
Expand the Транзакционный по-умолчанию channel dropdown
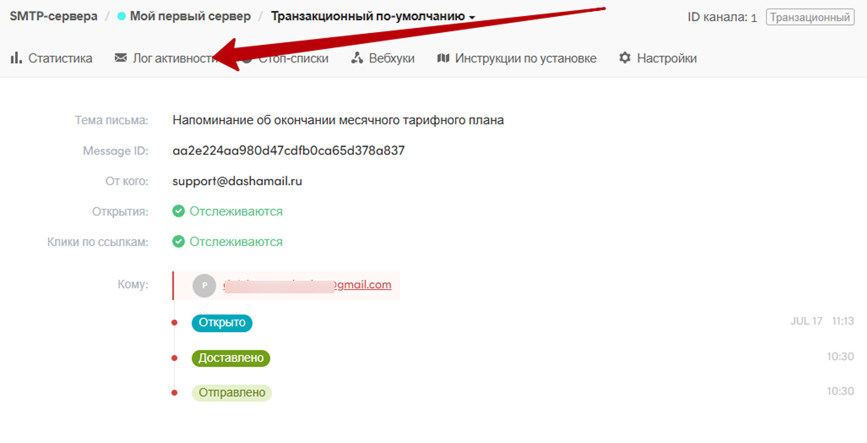tap(472, 17)
